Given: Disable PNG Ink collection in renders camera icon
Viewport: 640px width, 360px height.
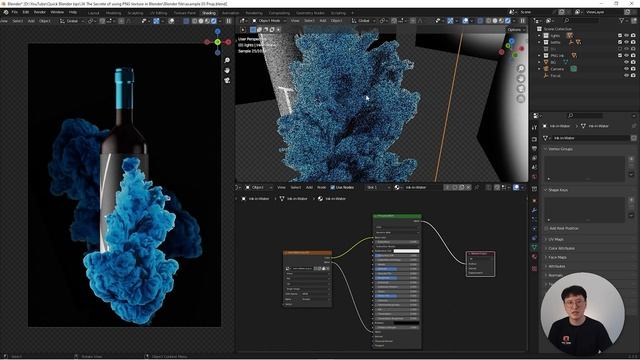Looking at the screenshot, I should click(x=633, y=56).
